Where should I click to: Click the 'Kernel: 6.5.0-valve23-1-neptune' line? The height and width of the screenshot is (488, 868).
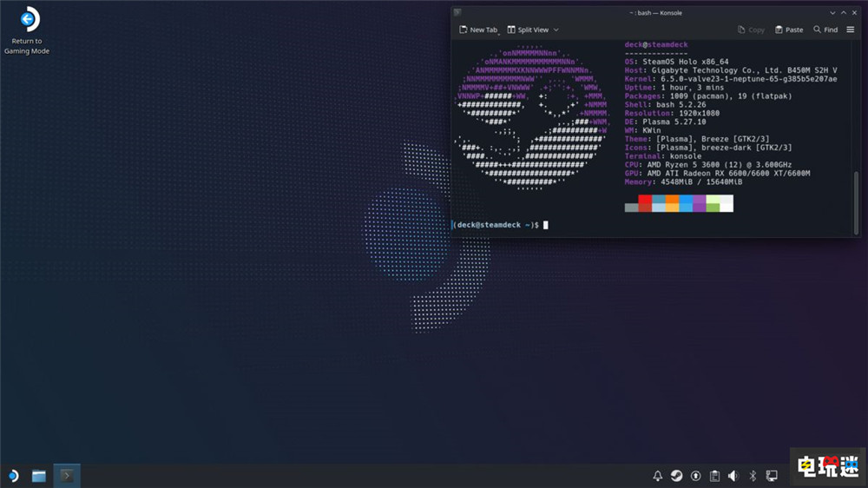point(731,79)
